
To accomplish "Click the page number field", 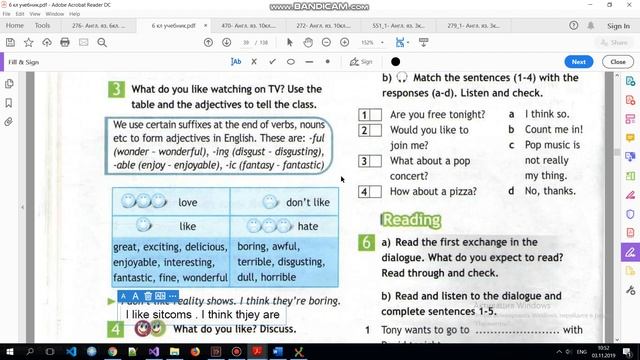I will (246, 42).
